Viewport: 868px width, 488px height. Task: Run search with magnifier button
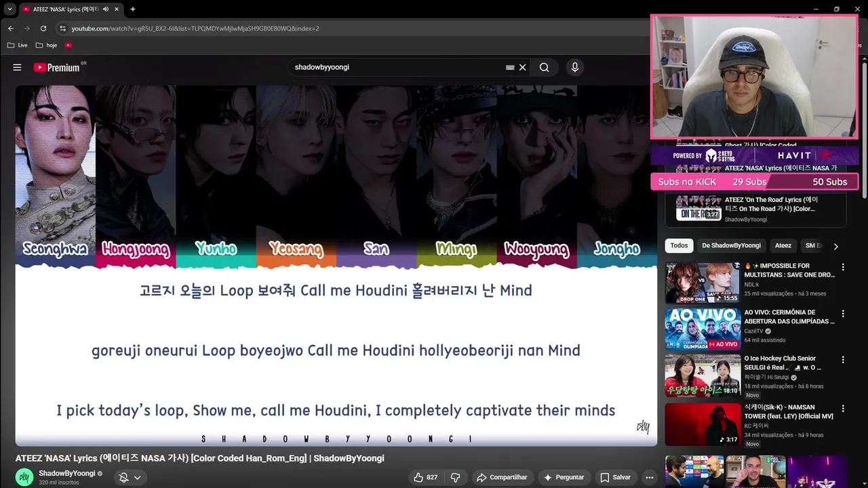click(x=544, y=67)
